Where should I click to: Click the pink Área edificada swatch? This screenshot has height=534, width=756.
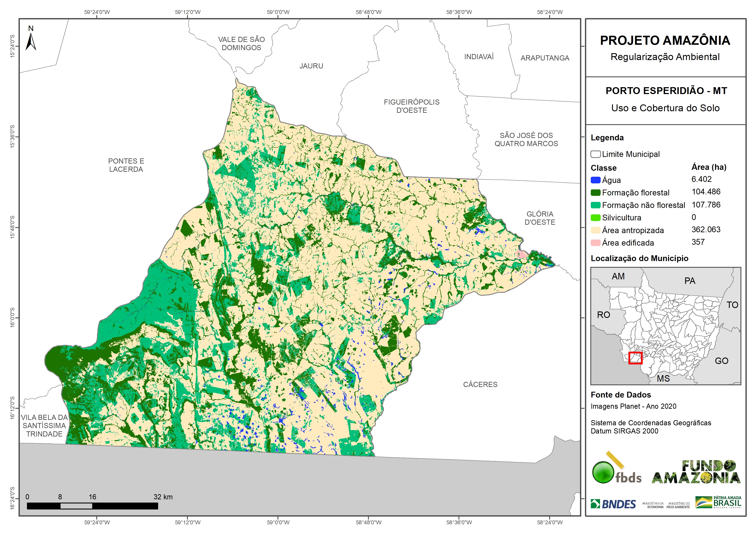(x=595, y=243)
